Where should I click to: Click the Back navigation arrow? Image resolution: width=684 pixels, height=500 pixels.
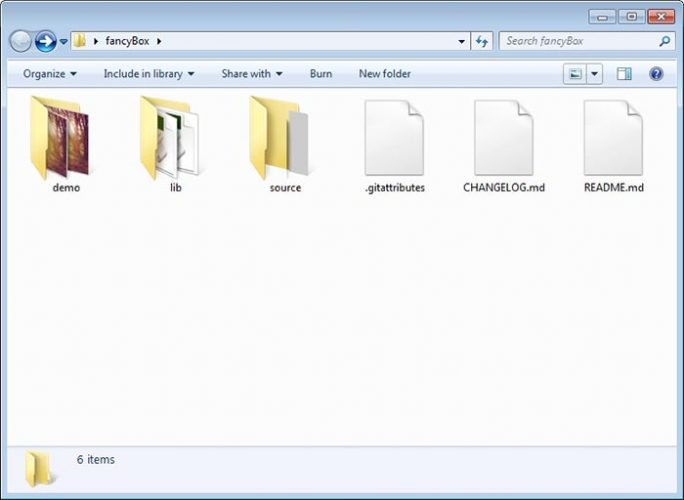pos(21,41)
